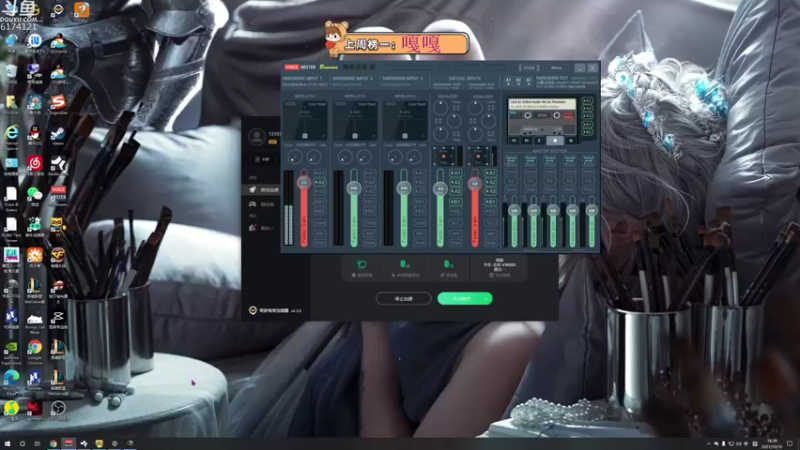Mute Hardware Input 1 strip
Image resolution: width=800 pixels, height=450 pixels.
pos(320,243)
